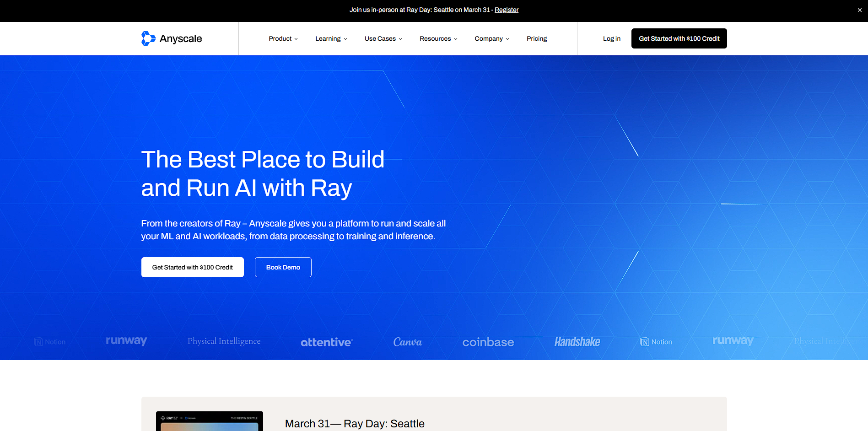Expand the Company menu
This screenshot has width=868, height=431.
492,38
